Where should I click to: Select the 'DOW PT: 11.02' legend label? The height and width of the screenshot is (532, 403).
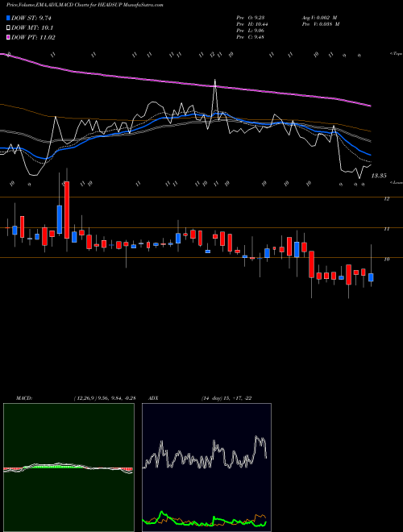coord(33,37)
